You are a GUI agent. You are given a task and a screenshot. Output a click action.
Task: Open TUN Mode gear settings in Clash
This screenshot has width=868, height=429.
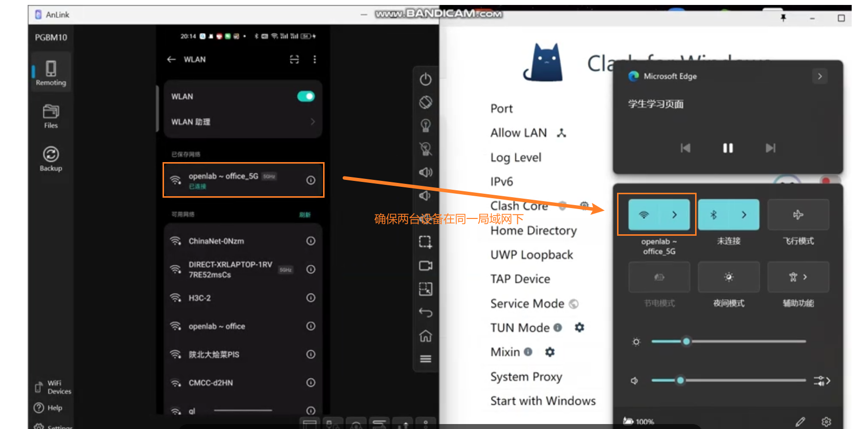tap(579, 328)
